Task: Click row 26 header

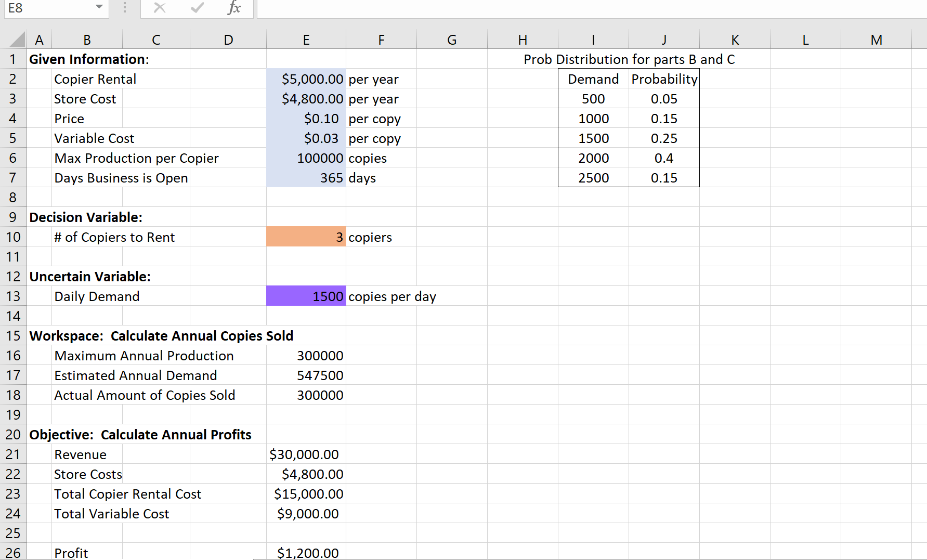Action: tap(13, 553)
